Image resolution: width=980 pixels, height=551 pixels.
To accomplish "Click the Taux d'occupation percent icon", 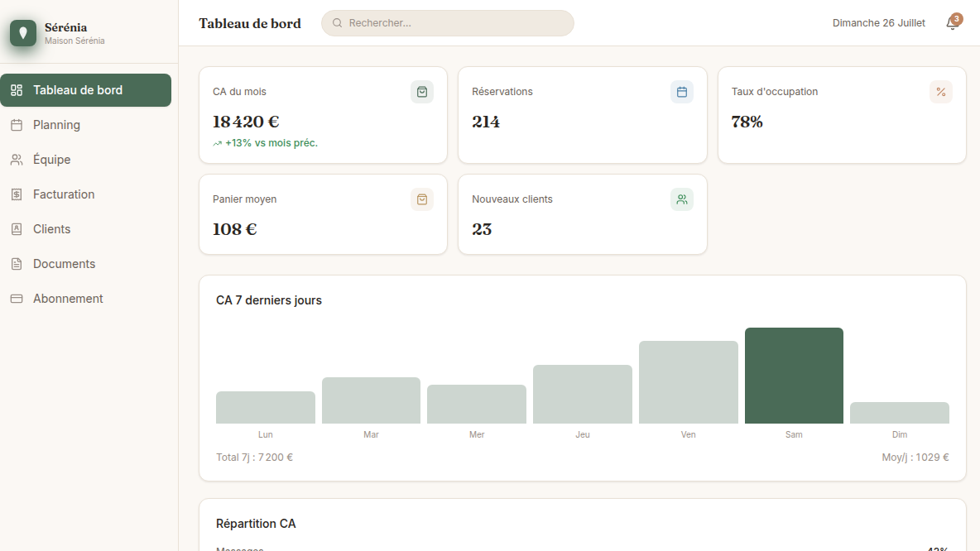I will click(940, 92).
